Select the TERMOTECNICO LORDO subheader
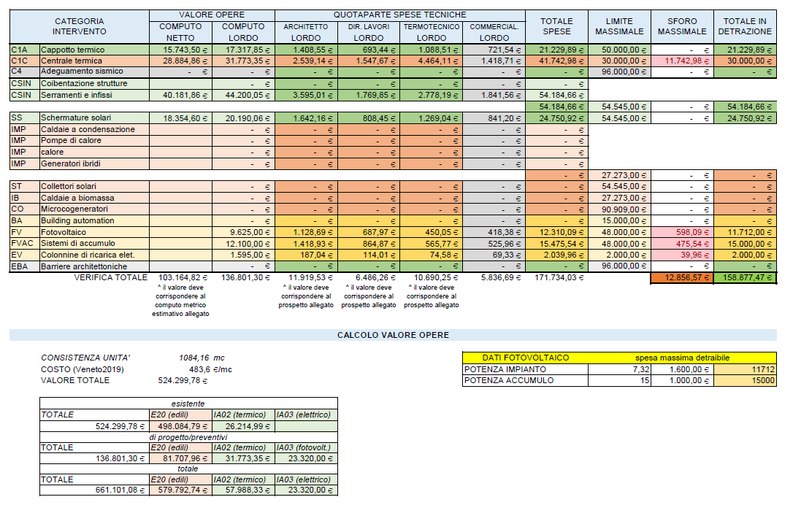This screenshot has width=793, height=532. point(432,32)
